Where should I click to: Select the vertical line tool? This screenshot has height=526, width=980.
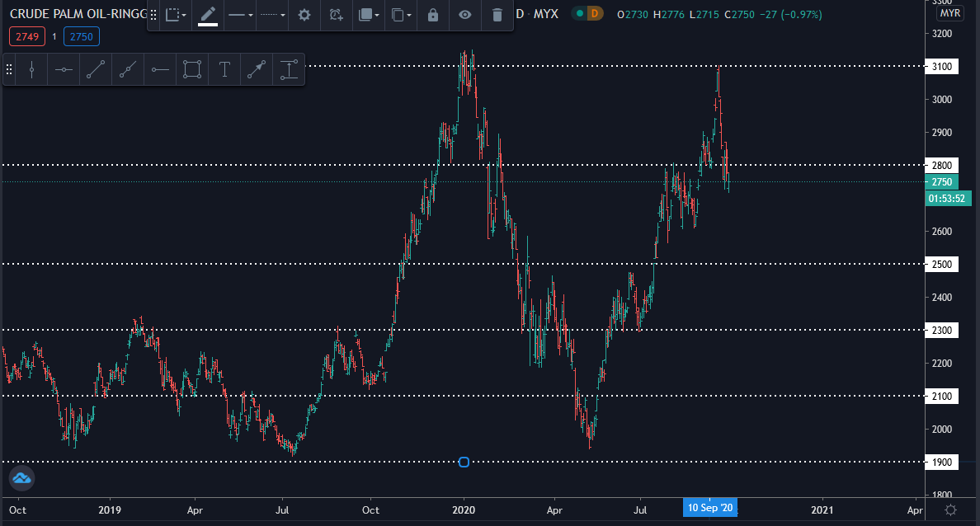coord(31,69)
